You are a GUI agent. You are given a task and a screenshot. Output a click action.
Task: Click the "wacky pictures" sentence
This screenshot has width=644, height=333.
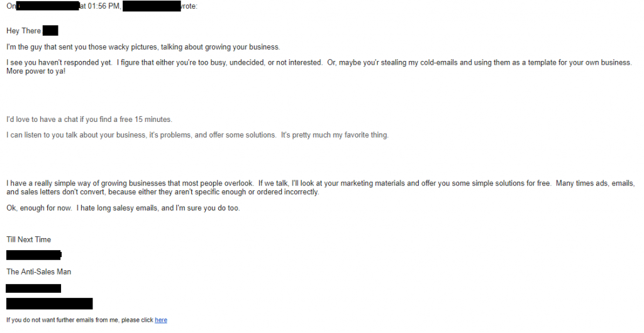(143, 47)
